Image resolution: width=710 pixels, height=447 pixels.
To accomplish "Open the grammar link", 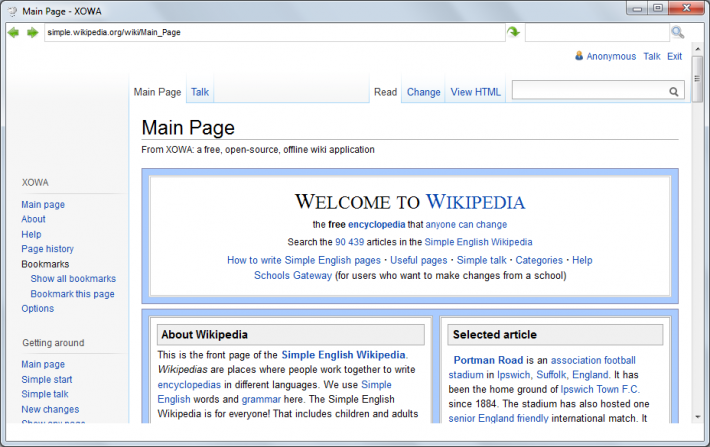I will (261, 399).
